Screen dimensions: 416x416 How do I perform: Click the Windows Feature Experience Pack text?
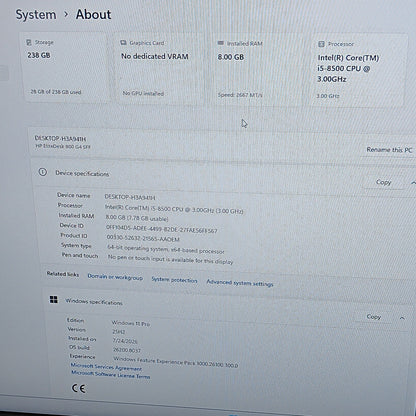pos(176,362)
